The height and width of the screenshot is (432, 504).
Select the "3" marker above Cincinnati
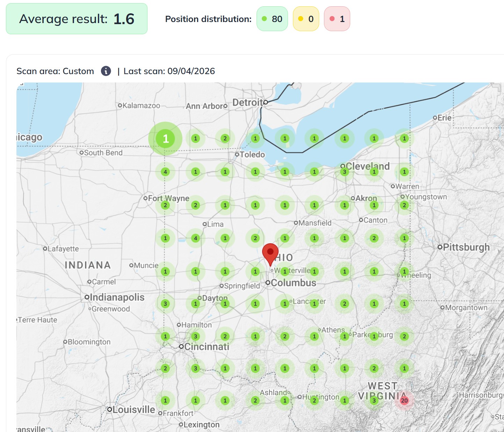(x=195, y=336)
